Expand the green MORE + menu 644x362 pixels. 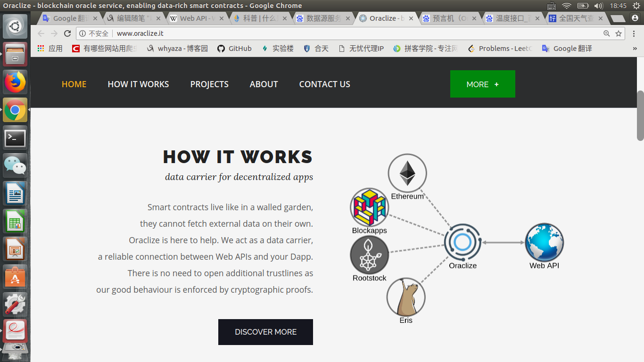click(x=483, y=84)
